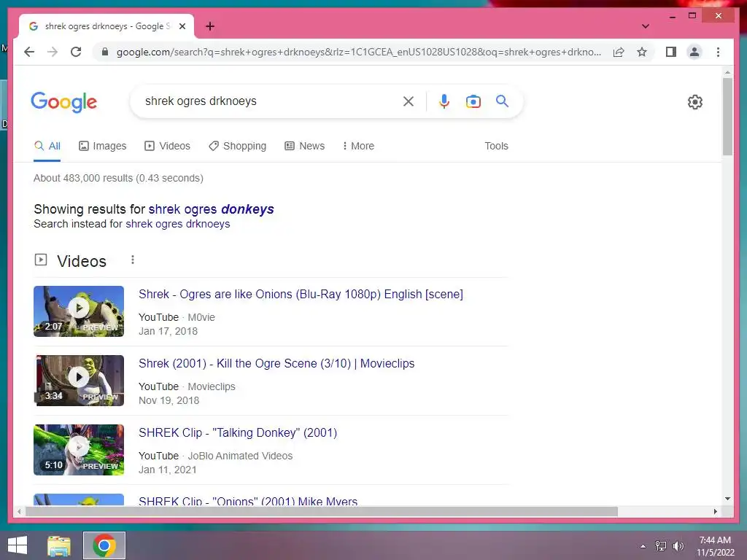The image size is (747, 560).
Task: Go to the Google logo homepage
Action: click(x=64, y=101)
